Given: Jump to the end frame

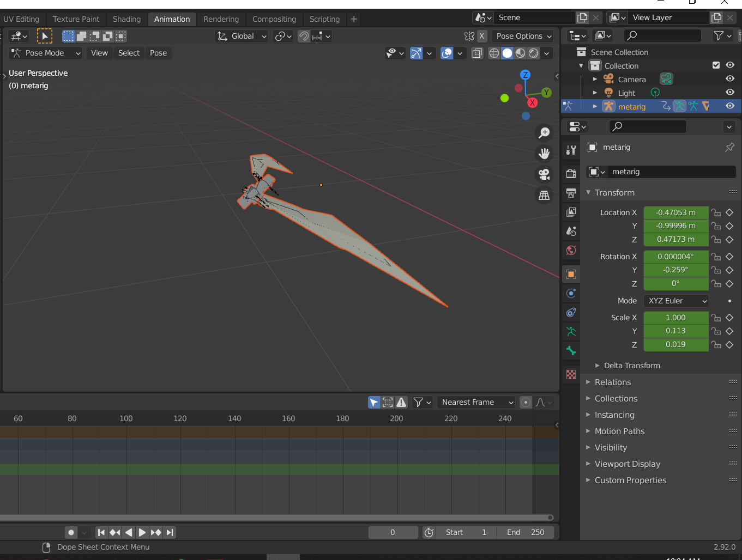Looking at the screenshot, I should pyautogui.click(x=170, y=532).
